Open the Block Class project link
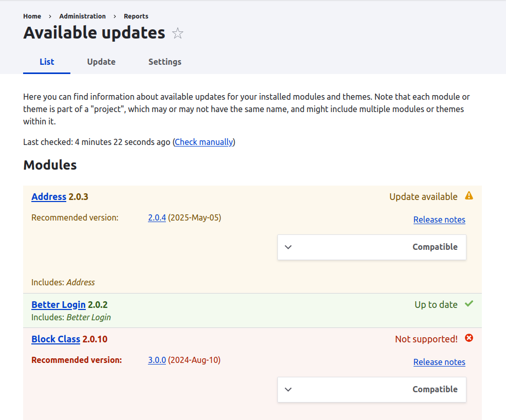The image size is (506, 420). [55, 339]
